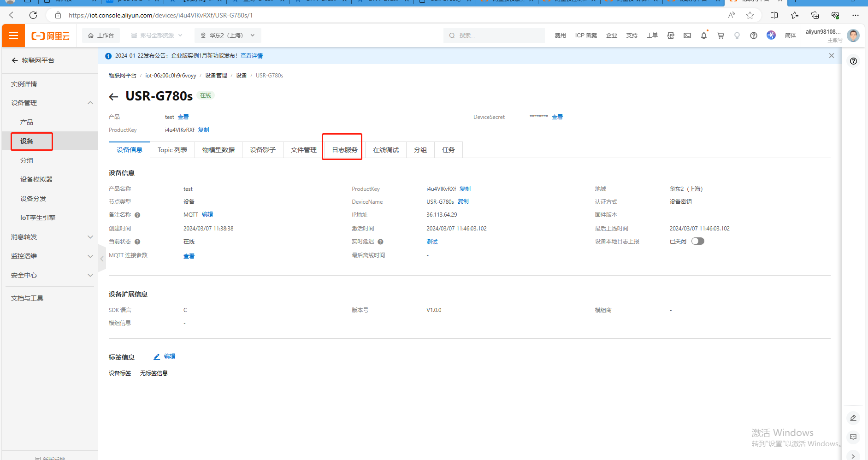This screenshot has height=460, width=868.
Task: Switch to the Topic 列表 tab
Action: (172, 150)
